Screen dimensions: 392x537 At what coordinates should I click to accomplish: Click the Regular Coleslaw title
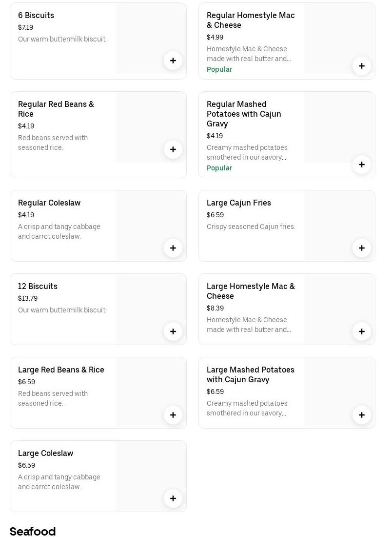click(49, 203)
